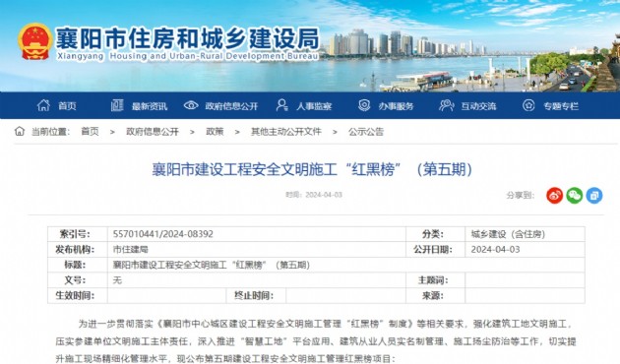Open 办事服务 menu item
620x364 pixels.
pyautogui.click(x=396, y=106)
